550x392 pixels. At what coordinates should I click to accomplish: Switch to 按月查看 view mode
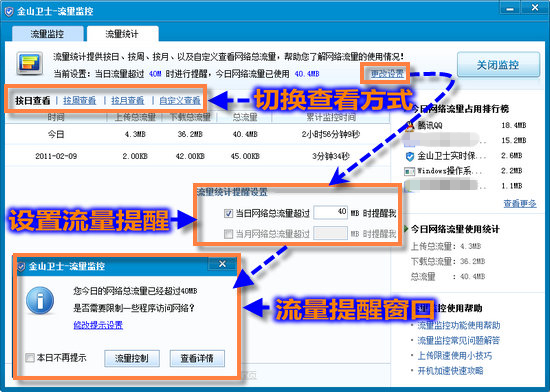click(128, 101)
